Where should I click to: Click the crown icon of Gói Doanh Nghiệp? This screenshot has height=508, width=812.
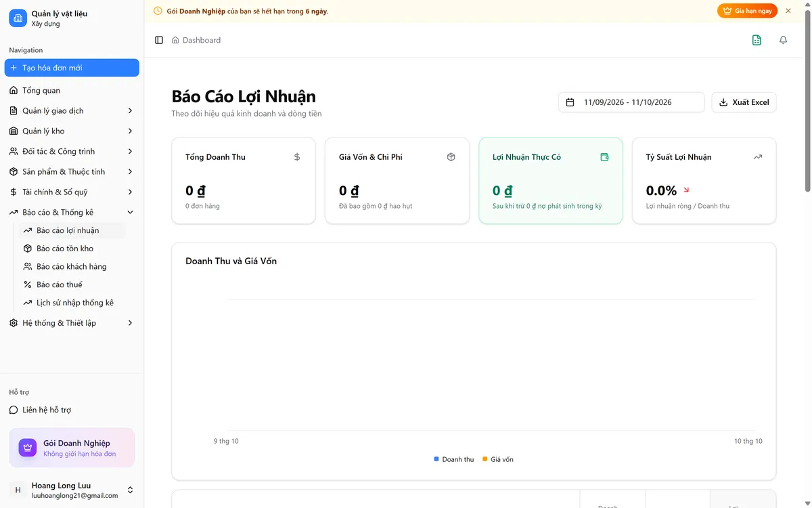point(27,448)
